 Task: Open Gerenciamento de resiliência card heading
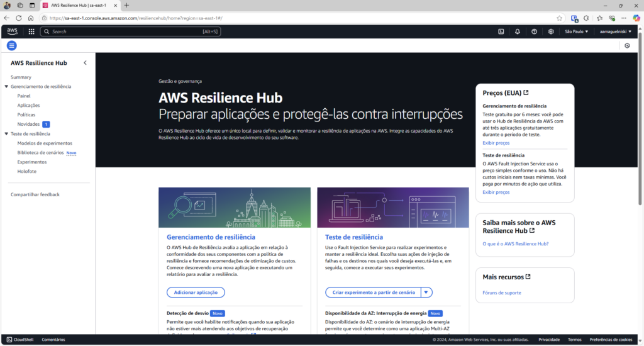coord(211,237)
